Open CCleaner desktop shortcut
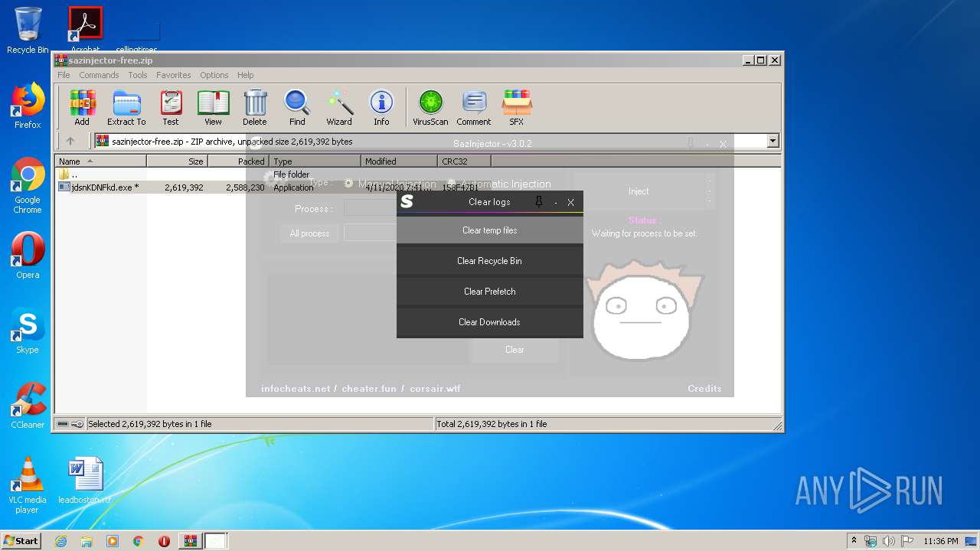The height and width of the screenshot is (551, 980). 28,406
